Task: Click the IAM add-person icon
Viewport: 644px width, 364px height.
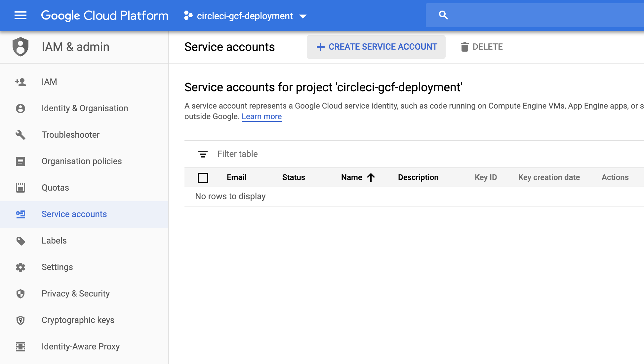Action: (x=20, y=82)
